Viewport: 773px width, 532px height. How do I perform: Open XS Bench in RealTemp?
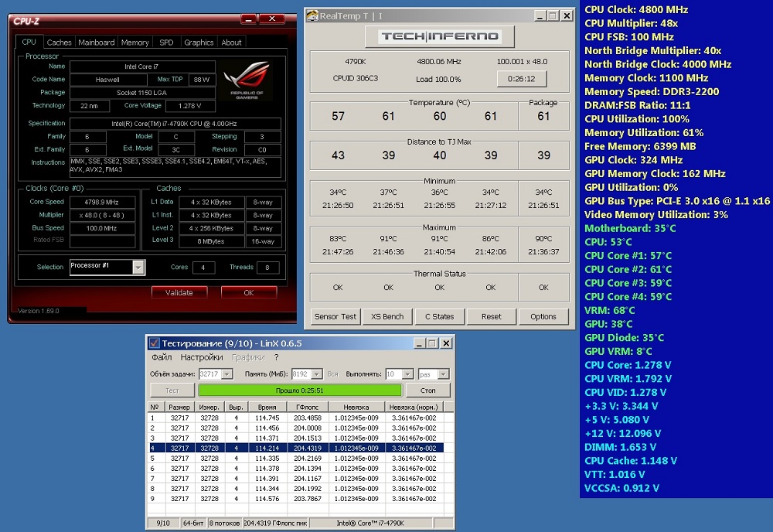(387, 316)
